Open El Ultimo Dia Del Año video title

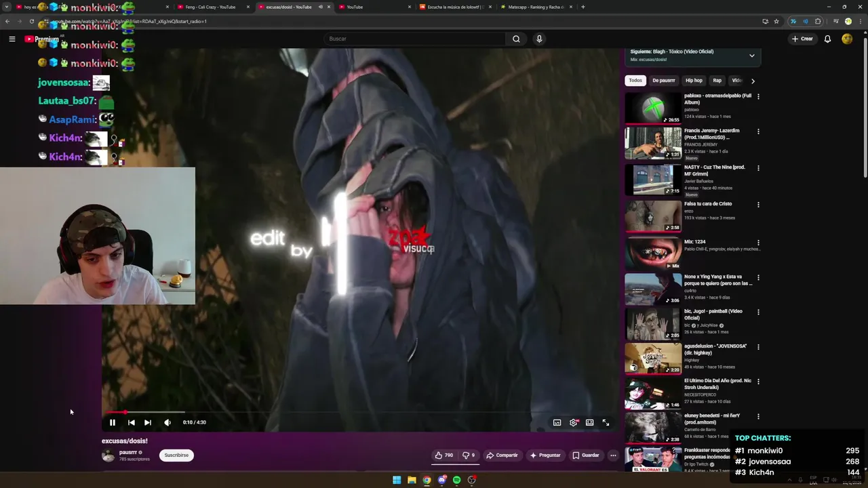click(x=717, y=384)
